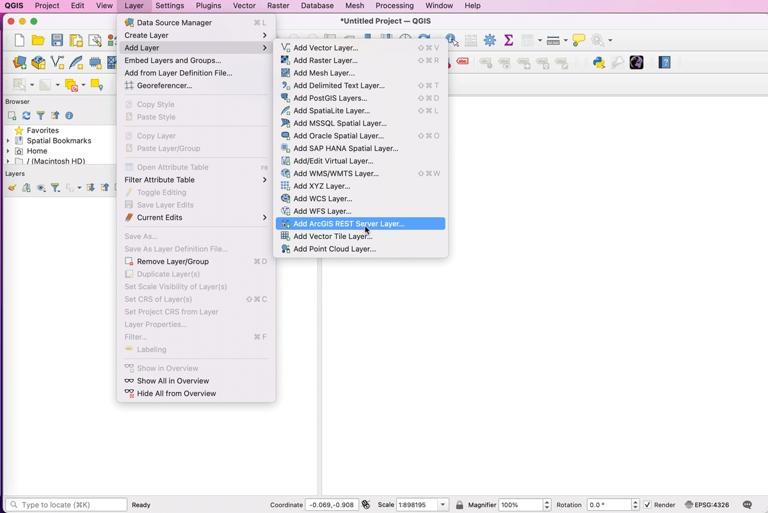Click the New GeoPackage Layer toolbar icon
The image size is (768, 513).
click(x=38, y=63)
